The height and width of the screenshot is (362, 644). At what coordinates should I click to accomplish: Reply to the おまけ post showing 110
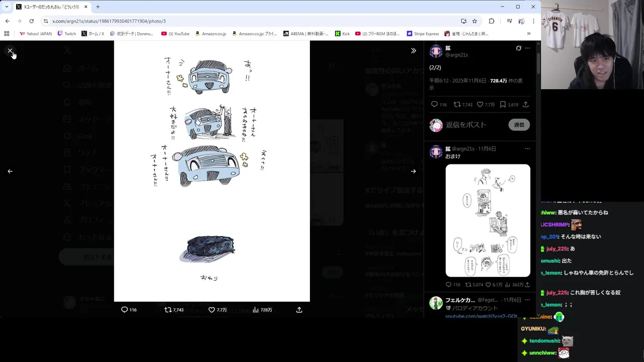453,285
